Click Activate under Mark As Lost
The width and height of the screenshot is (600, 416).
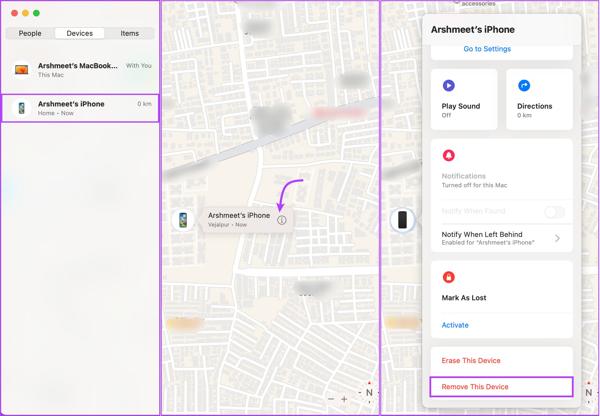pyautogui.click(x=455, y=325)
